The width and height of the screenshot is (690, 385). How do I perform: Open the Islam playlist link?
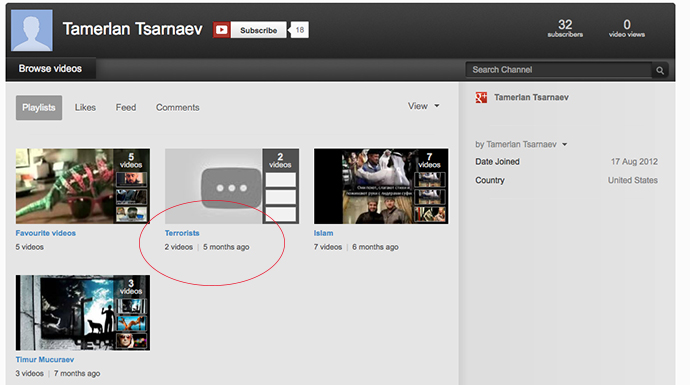click(323, 233)
